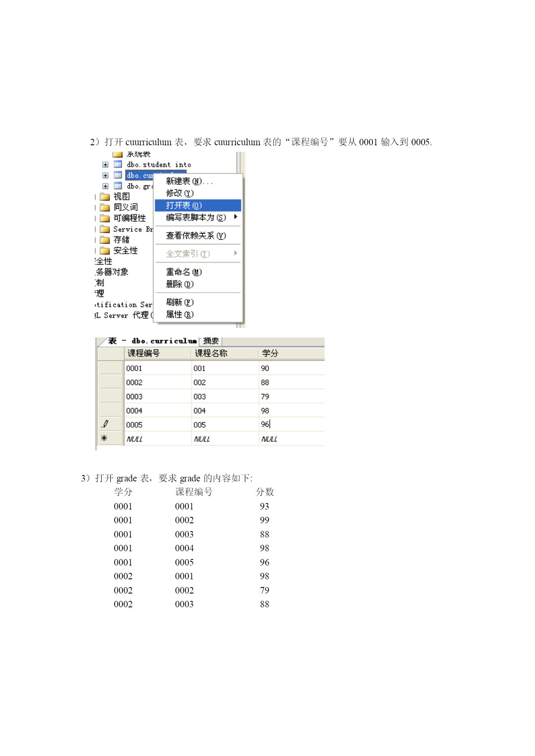Click the 学分 cell being edited, 96

292,425
